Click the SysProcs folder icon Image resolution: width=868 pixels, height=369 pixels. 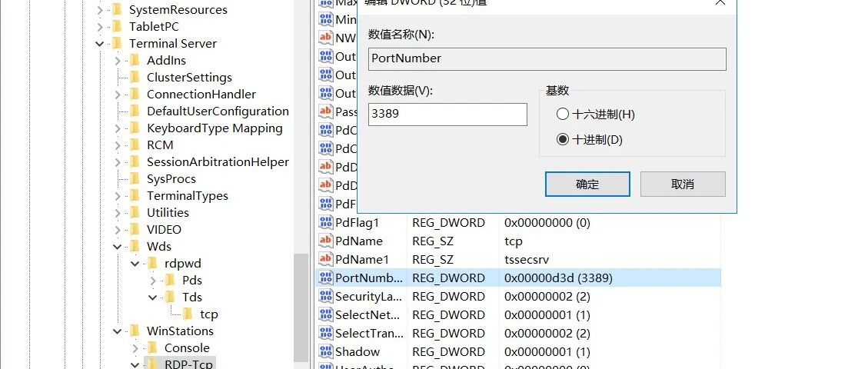click(x=134, y=178)
